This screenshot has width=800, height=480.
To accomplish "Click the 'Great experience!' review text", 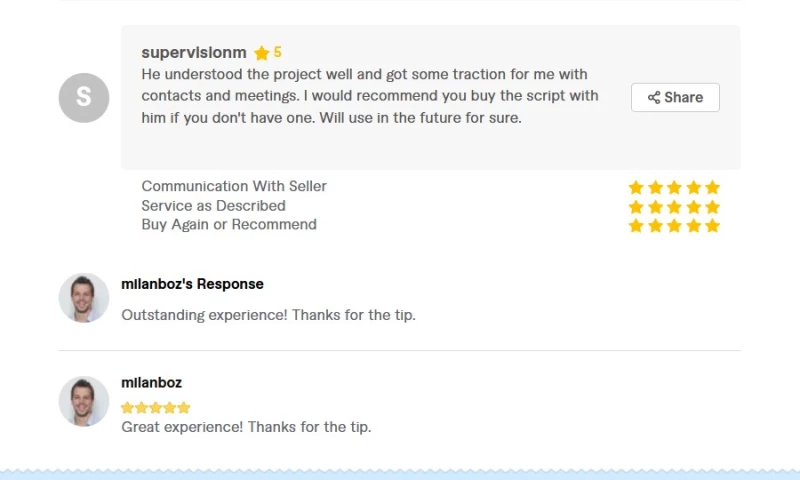I will [246, 427].
